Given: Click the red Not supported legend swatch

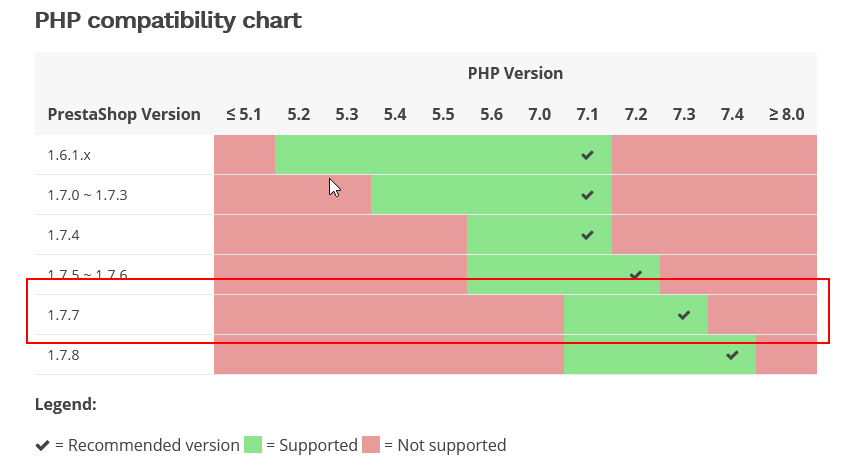Looking at the screenshot, I should pyautogui.click(x=371, y=445).
